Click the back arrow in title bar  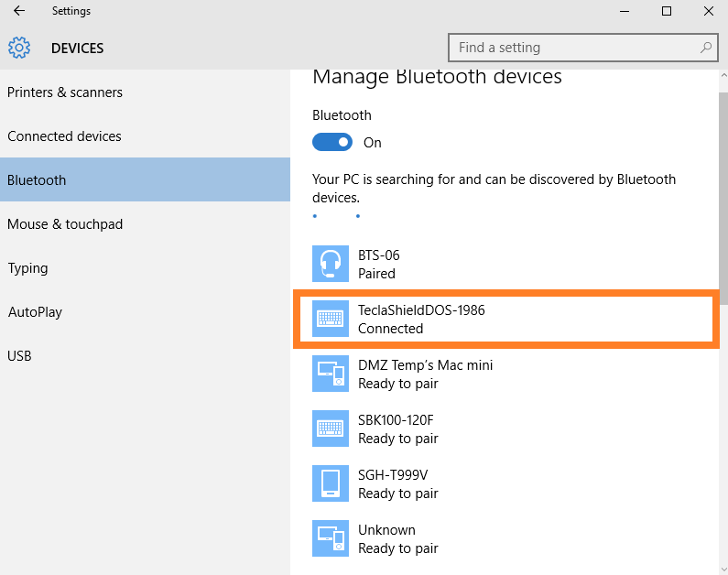19,11
